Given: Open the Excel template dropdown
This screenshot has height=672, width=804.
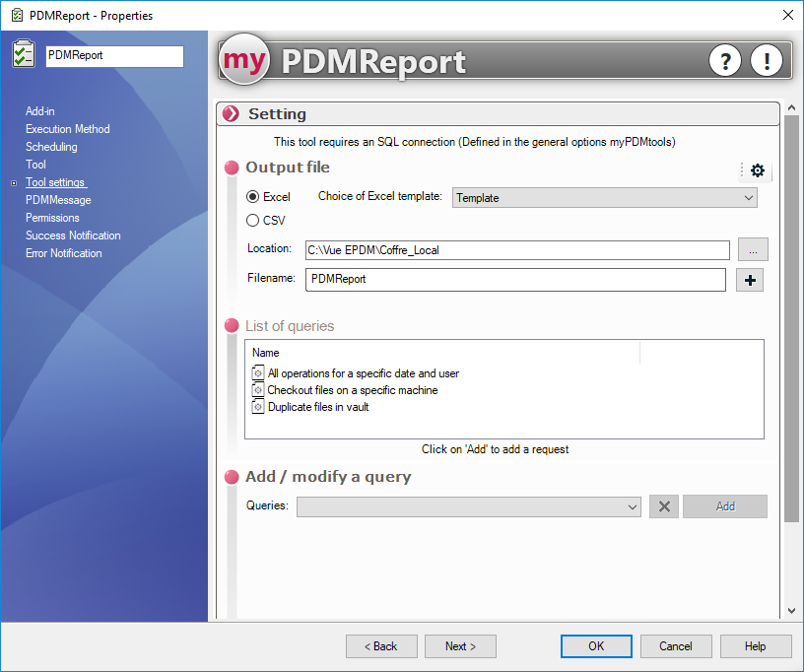Looking at the screenshot, I should [x=604, y=198].
